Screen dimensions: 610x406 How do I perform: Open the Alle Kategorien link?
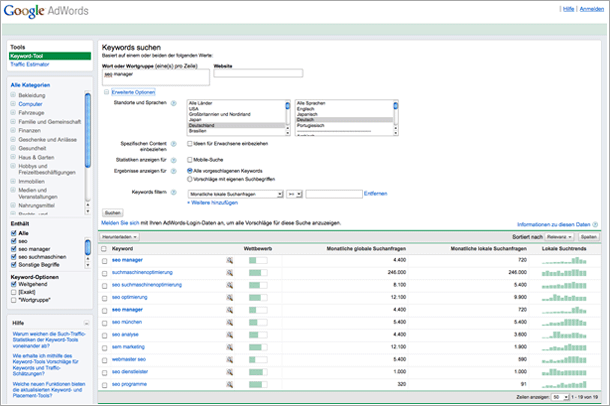click(30, 85)
